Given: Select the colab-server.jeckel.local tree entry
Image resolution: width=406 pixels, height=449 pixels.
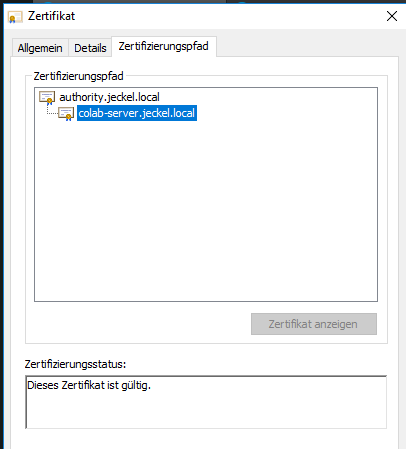Looking at the screenshot, I should tap(137, 113).
